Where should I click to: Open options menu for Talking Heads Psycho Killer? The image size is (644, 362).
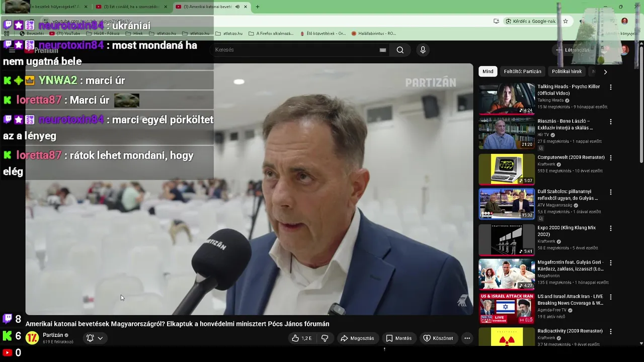pos(611,87)
